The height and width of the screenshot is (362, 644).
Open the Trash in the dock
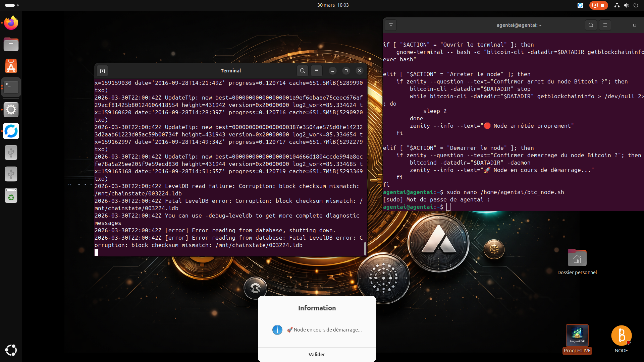11,195
